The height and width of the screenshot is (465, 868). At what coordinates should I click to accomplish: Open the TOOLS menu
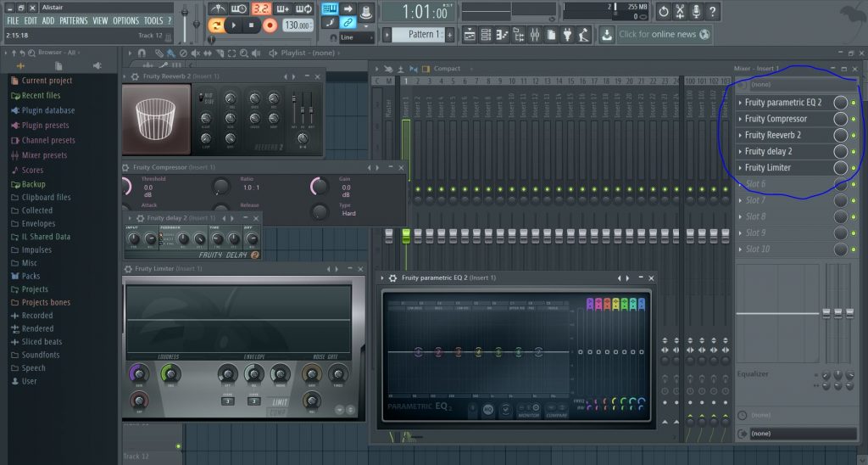[x=153, y=20]
